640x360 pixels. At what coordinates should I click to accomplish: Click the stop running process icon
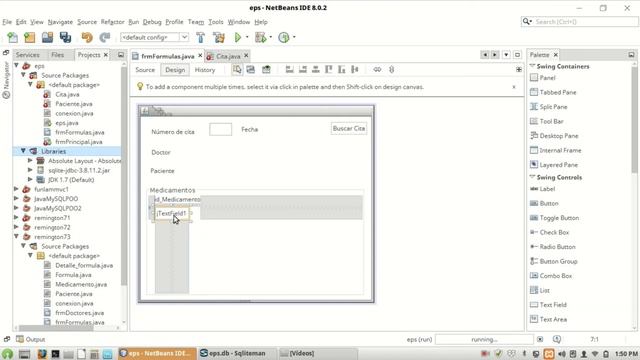tap(540, 339)
